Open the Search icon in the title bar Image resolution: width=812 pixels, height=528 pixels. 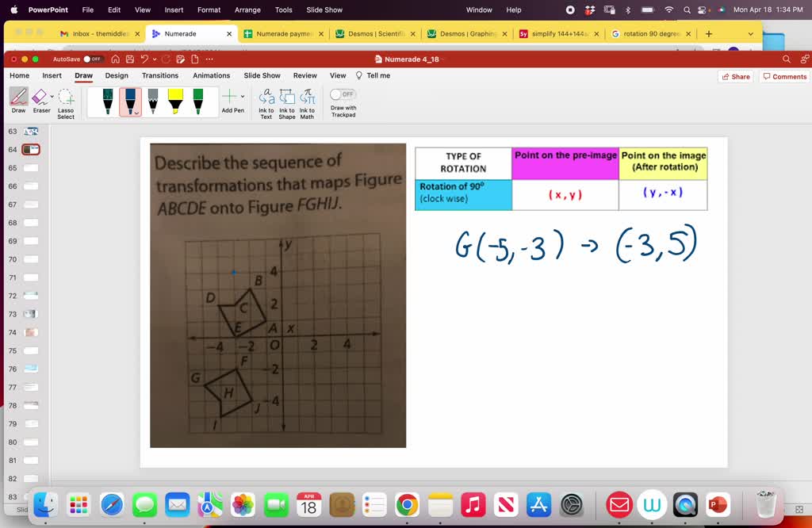(784, 59)
